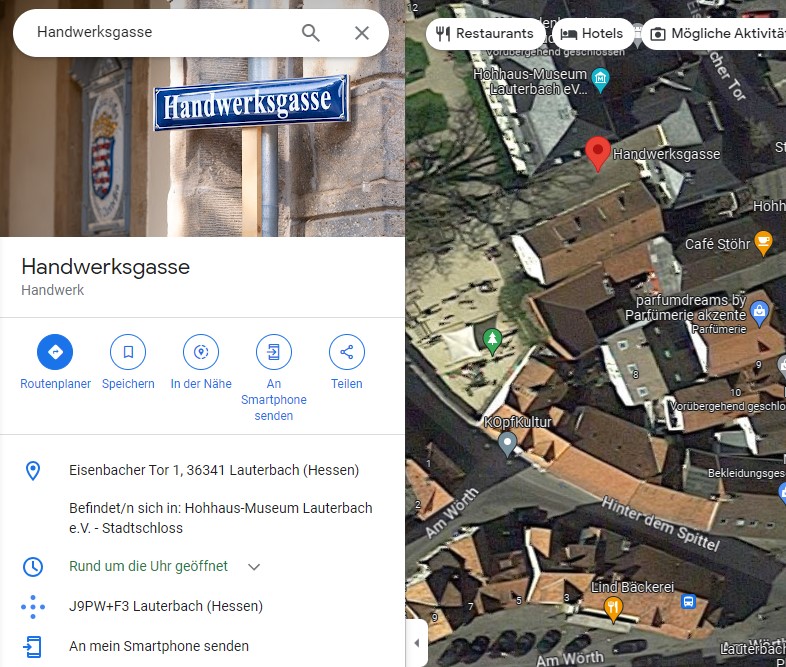The width and height of the screenshot is (786, 667).
Task: Click the send-to-phone icon in the list
Action: click(x=33, y=646)
